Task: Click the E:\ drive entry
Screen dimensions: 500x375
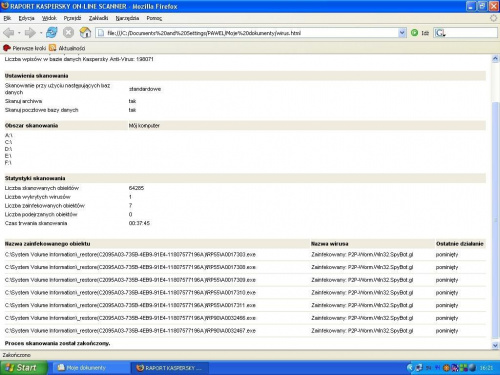Action: coord(8,156)
